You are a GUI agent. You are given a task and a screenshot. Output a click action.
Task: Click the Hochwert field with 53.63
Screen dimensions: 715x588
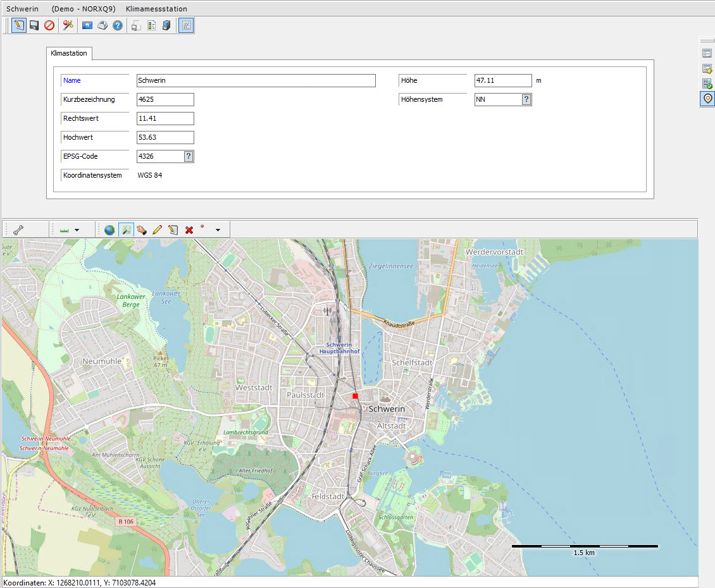pos(165,137)
